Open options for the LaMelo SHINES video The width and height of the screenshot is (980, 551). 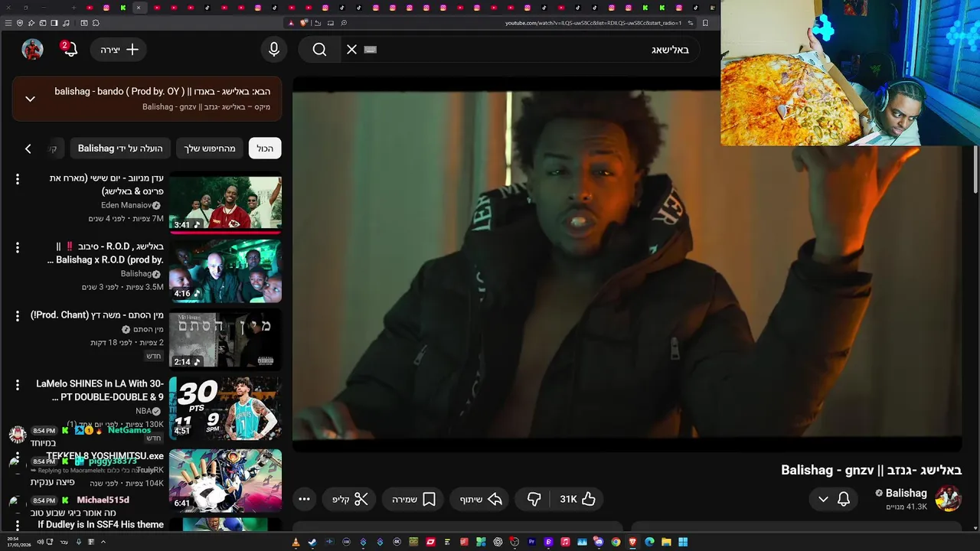pyautogui.click(x=18, y=384)
